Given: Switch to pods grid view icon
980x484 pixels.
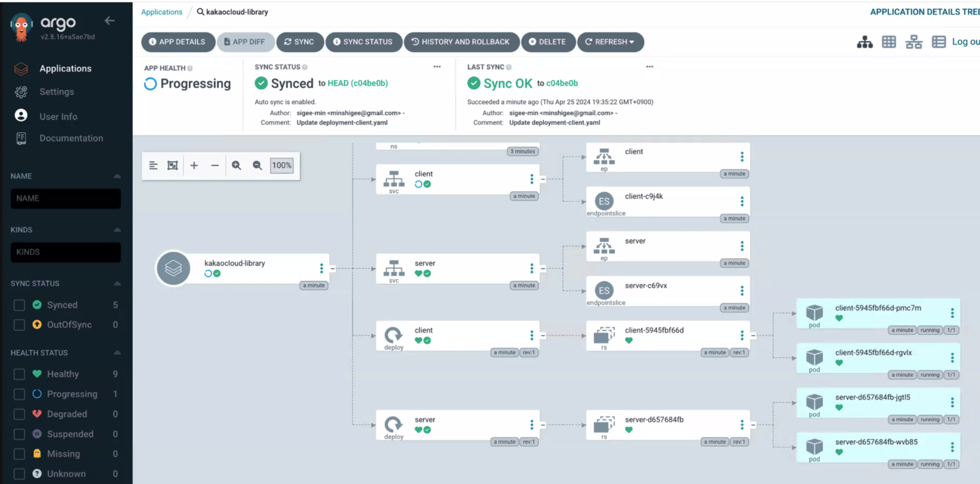Looking at the screenshot, I should [889, 42].
